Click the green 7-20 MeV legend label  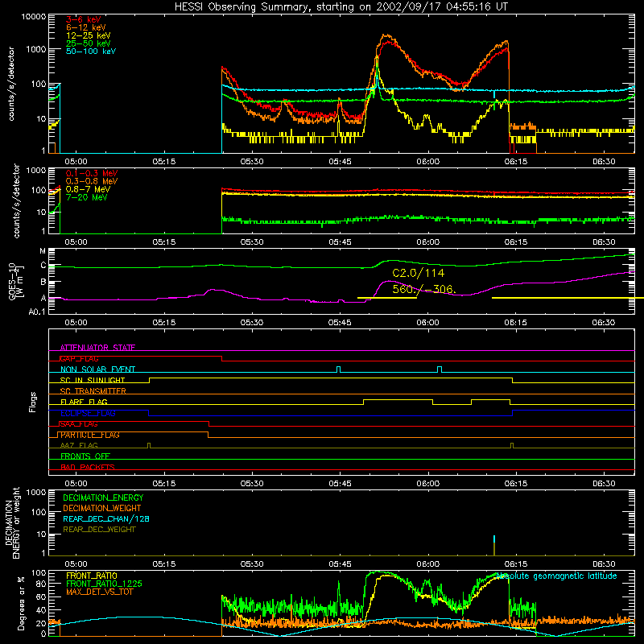(x=86, y=197)
